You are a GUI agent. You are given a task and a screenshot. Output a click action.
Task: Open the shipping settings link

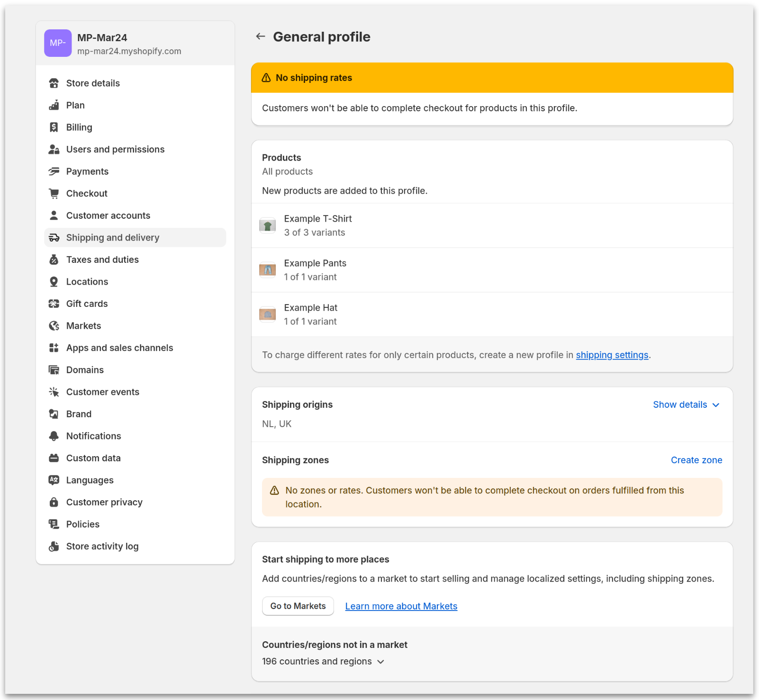coord(612,355)
